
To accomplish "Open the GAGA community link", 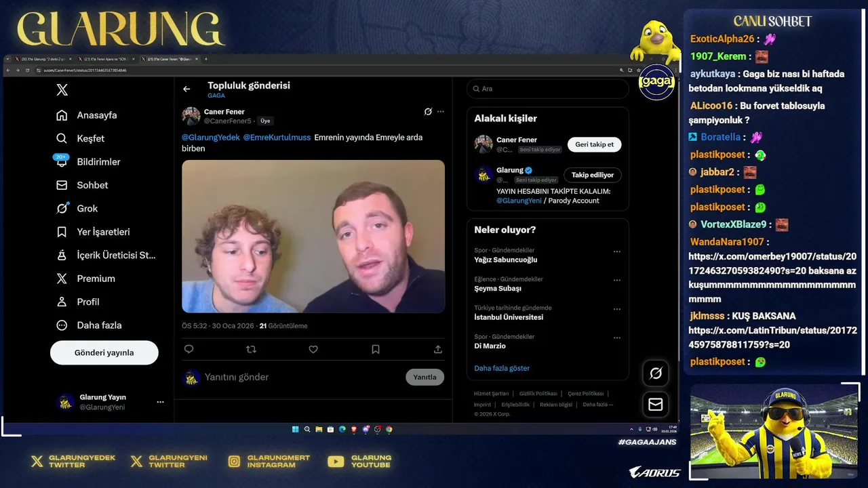I will (x=216, y=96).
